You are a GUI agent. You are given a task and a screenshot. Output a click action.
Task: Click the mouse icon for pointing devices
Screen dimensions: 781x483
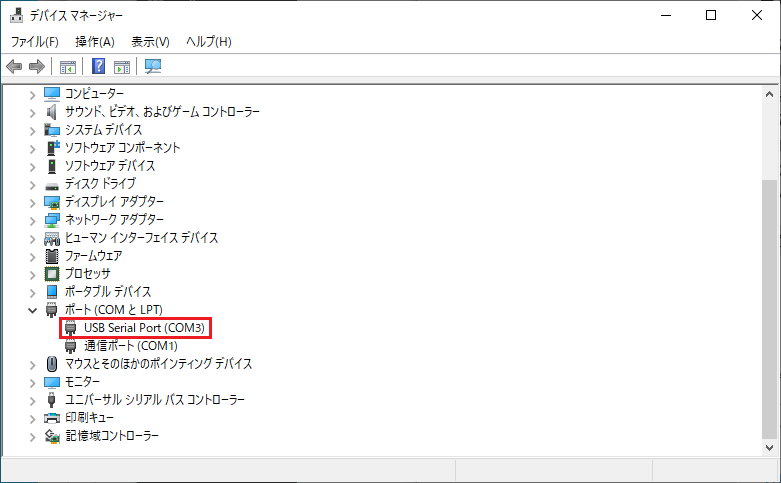(x=52, y=364)
